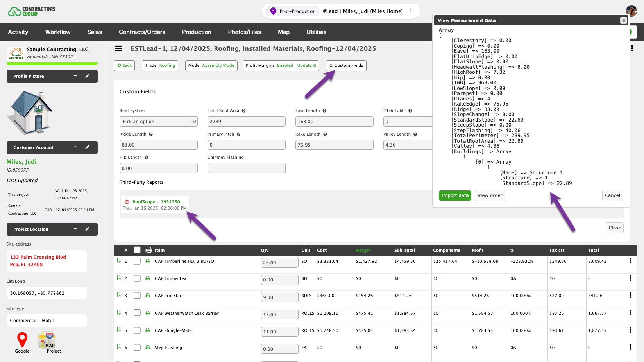Click print icon for GAF Pro-Start row

[148, 296]
